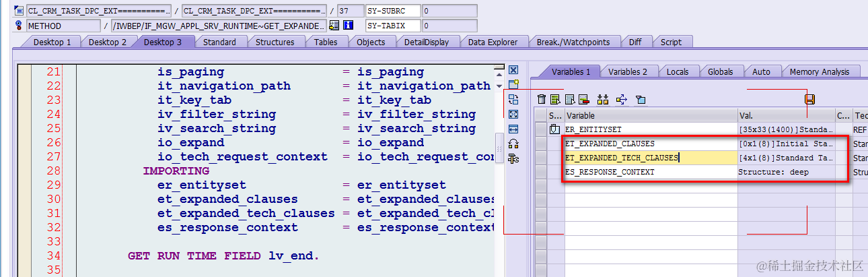Click the 'Structure: deep' value cell

[786, 172]
